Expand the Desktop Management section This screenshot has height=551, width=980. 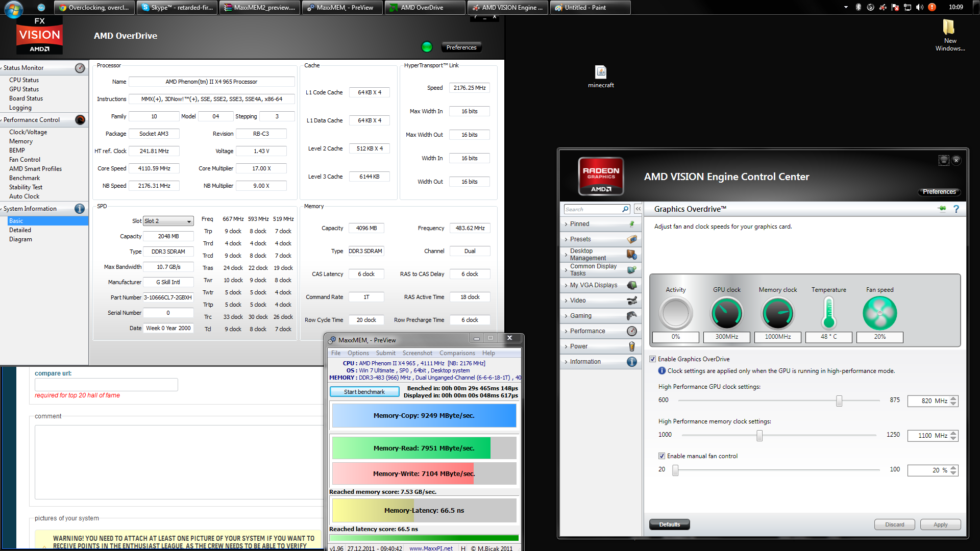point(566,255)
